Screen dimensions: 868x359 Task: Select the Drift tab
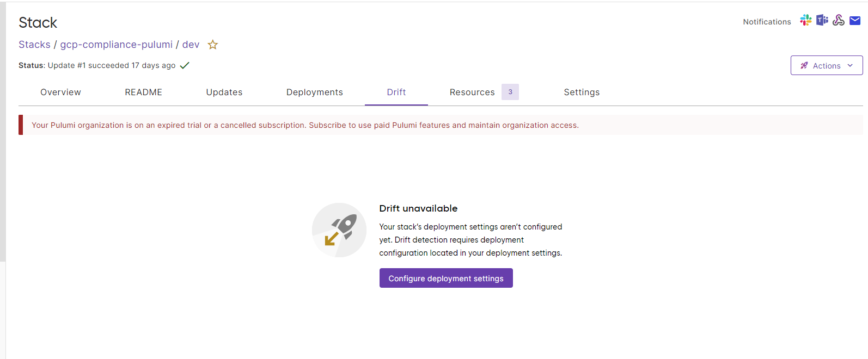tap(396, 92)
